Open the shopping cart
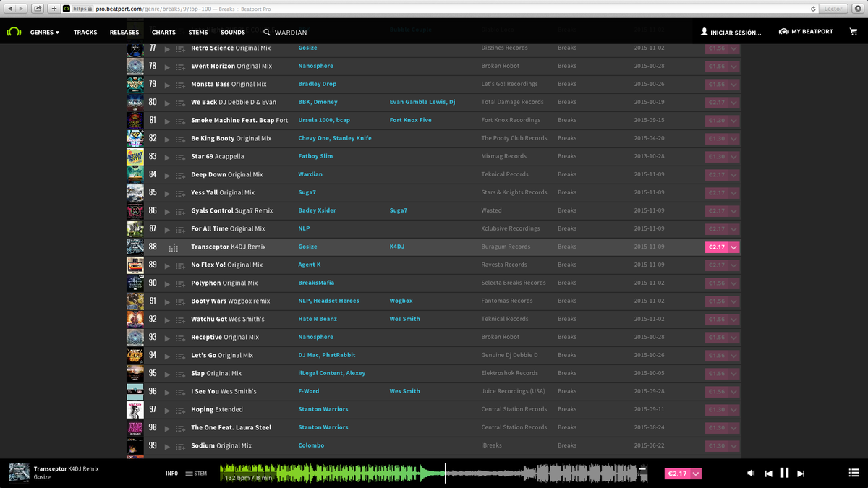This screenshot has width=868, height=488. [x=854, y=32]
